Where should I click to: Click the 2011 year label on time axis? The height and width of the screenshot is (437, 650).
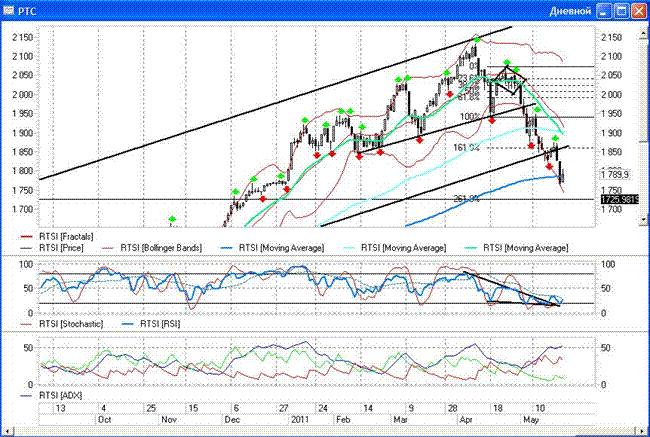point(300,420)
